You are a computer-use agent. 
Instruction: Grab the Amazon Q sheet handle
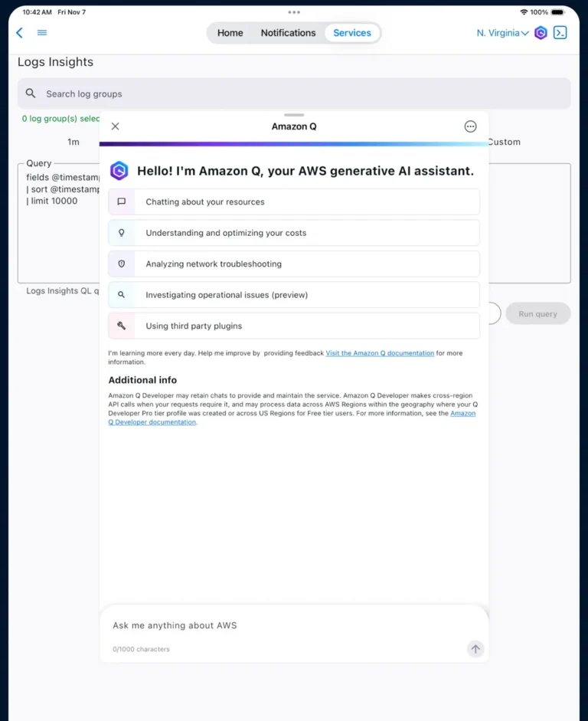[x=294, y=115]
